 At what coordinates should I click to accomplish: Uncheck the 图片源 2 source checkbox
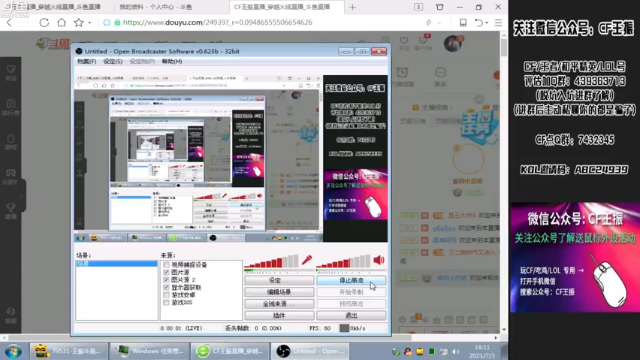166,280
